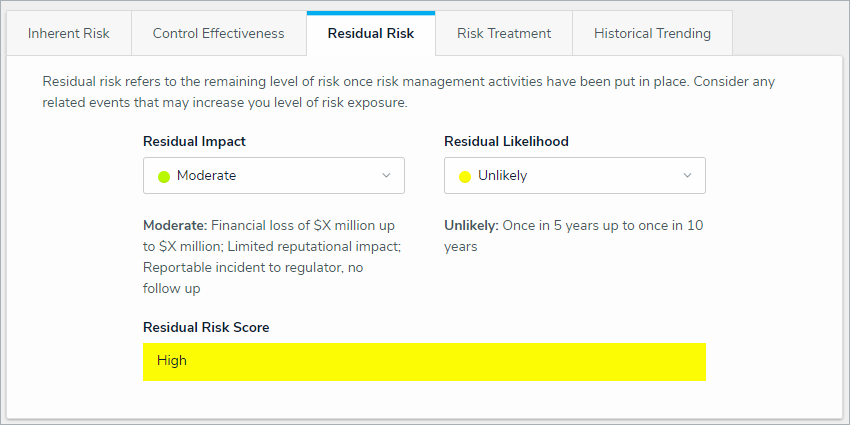This screenshot has height=425, width=850.
Task: Select the Residual Risk tab
Action: [x=370, y=33]
